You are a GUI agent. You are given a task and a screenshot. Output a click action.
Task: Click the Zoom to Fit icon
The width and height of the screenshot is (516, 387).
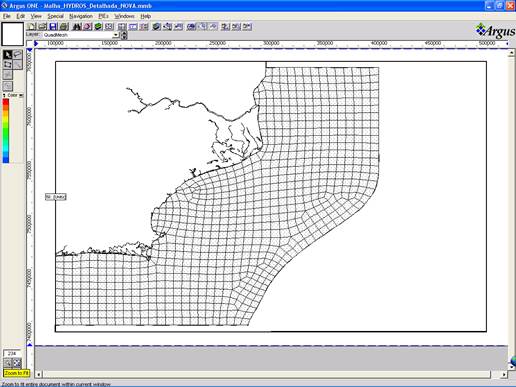coord(17,363)
